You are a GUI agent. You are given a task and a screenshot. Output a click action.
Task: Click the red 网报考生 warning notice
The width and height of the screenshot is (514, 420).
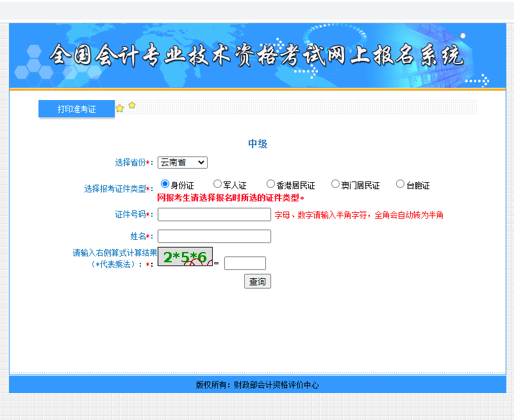(231, 197)
